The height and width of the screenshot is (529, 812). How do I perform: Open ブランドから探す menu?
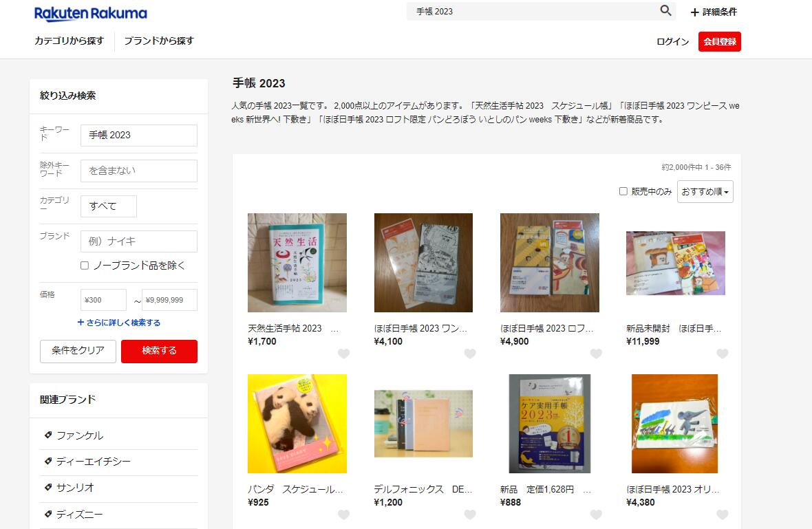pos(159,41)
